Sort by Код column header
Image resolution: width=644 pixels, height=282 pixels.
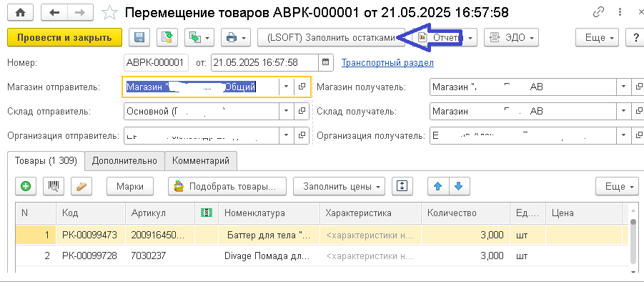tap(91, 213)
